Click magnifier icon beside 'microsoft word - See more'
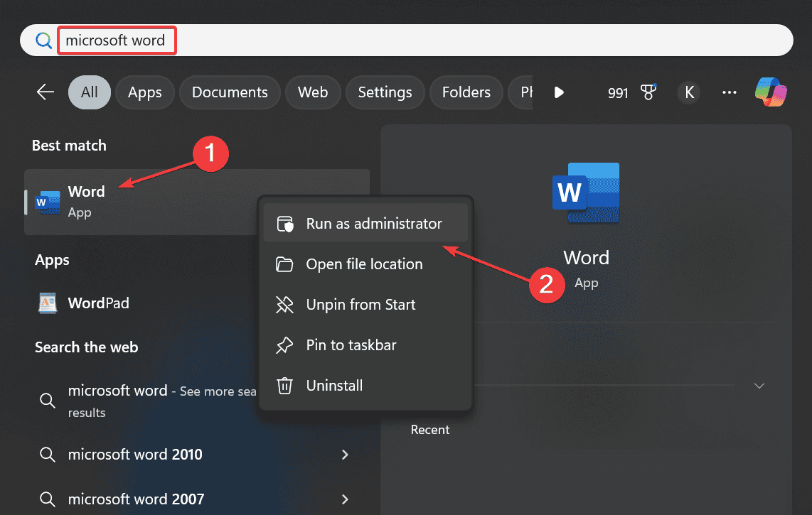Image resolution: width=812 pixels, height=515 pixels. coord(47,400)
